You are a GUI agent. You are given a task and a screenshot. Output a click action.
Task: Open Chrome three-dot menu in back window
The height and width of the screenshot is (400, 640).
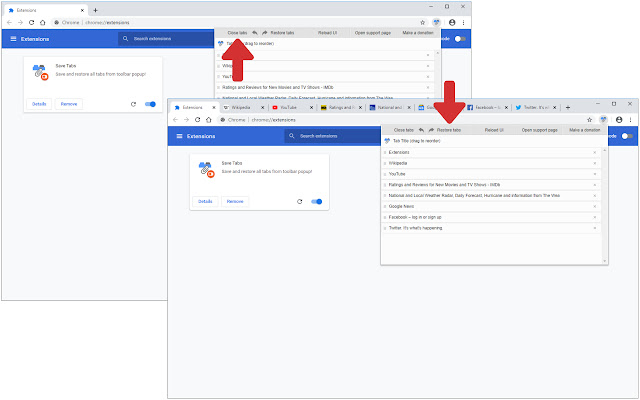(464, 22)
